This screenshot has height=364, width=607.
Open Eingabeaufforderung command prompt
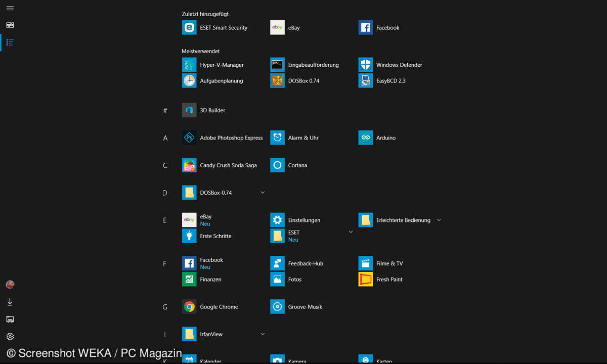click(305, 65)
